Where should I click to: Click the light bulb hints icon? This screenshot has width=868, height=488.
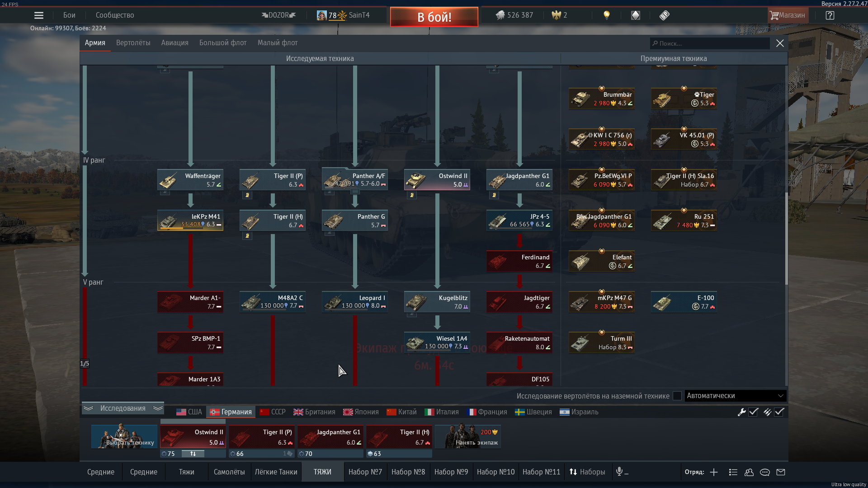click(x=607, y=15)
